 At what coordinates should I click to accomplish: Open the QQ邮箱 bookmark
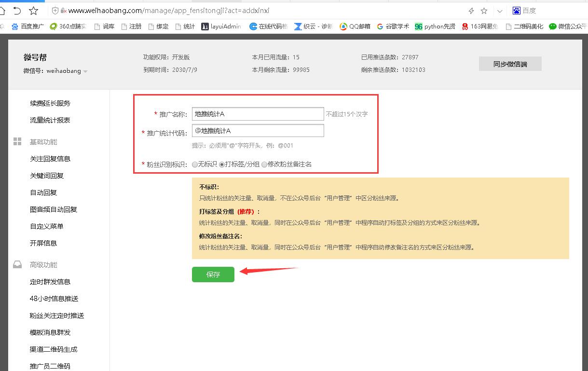coord(355,27)
